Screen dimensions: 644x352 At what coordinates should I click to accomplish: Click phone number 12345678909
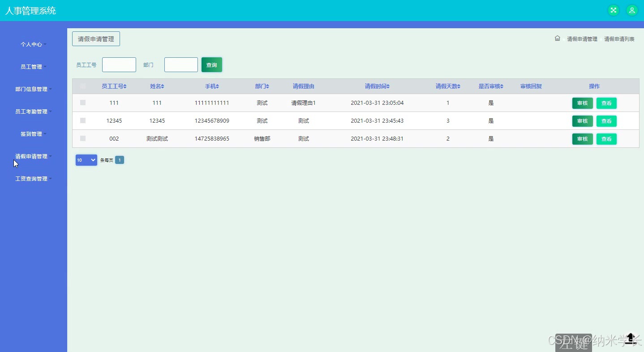pos(212,121)
